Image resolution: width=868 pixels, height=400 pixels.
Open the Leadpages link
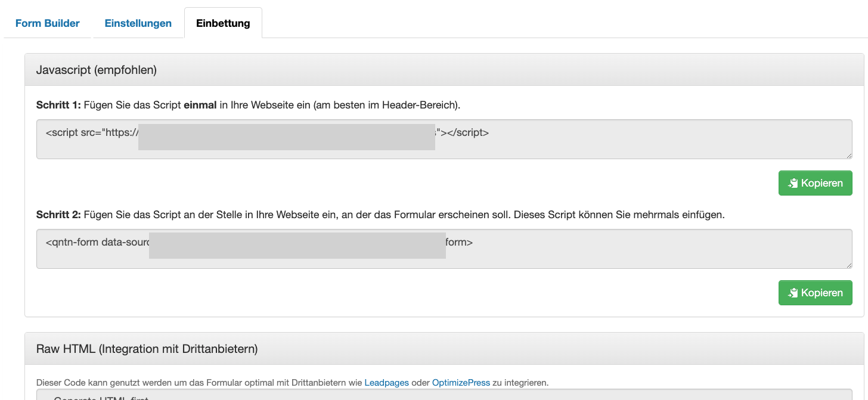(x=386, y=383)
